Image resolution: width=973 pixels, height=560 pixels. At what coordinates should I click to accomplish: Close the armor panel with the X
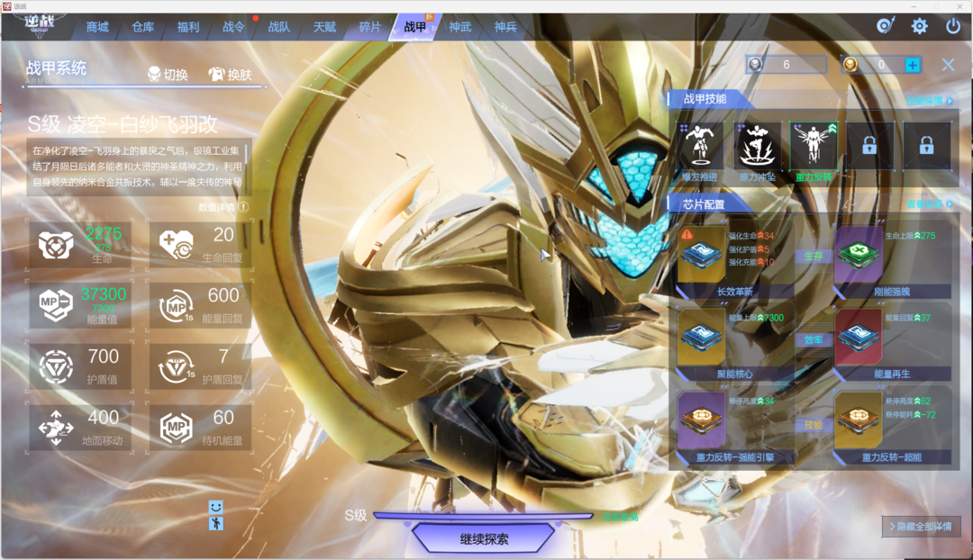pos(948,65)
